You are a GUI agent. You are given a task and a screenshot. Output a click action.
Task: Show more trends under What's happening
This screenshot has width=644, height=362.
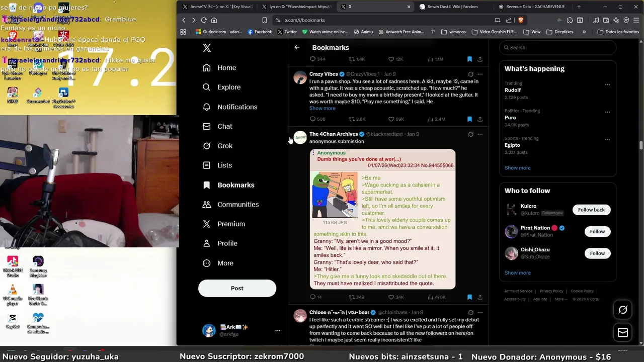coord(517,168)
